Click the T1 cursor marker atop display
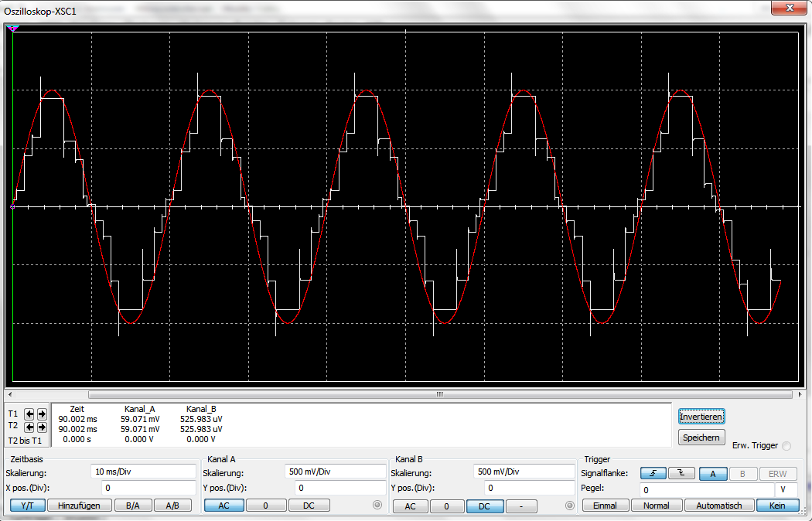Screen dimensions: 812x521 (12, 29)
